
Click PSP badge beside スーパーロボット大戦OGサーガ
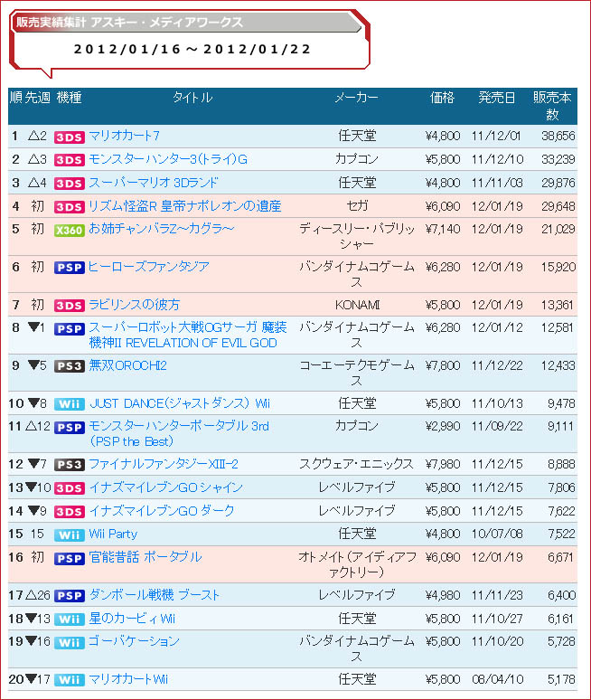(70, 329)
